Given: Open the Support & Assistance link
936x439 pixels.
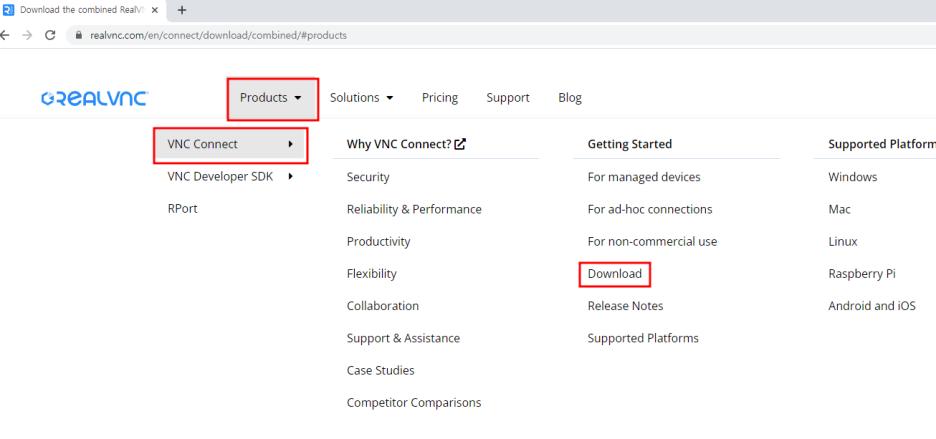Looking at the screenshot, I should pyautogui.click(x=404, y=338).
